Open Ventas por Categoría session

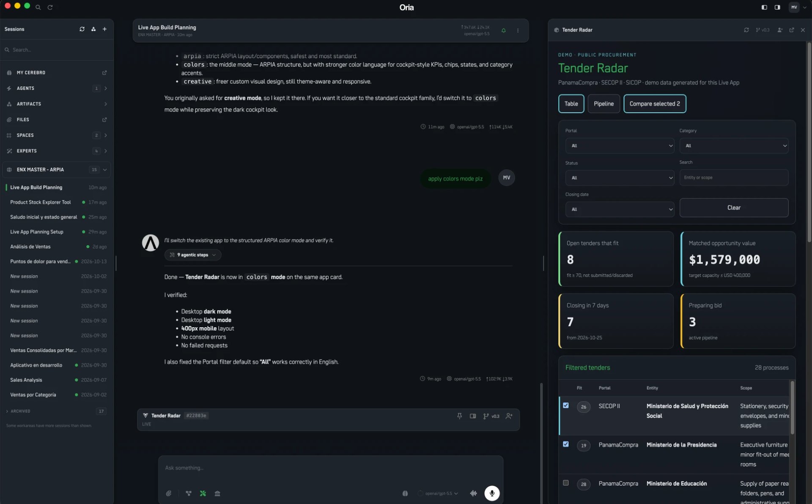click(57, 394)
